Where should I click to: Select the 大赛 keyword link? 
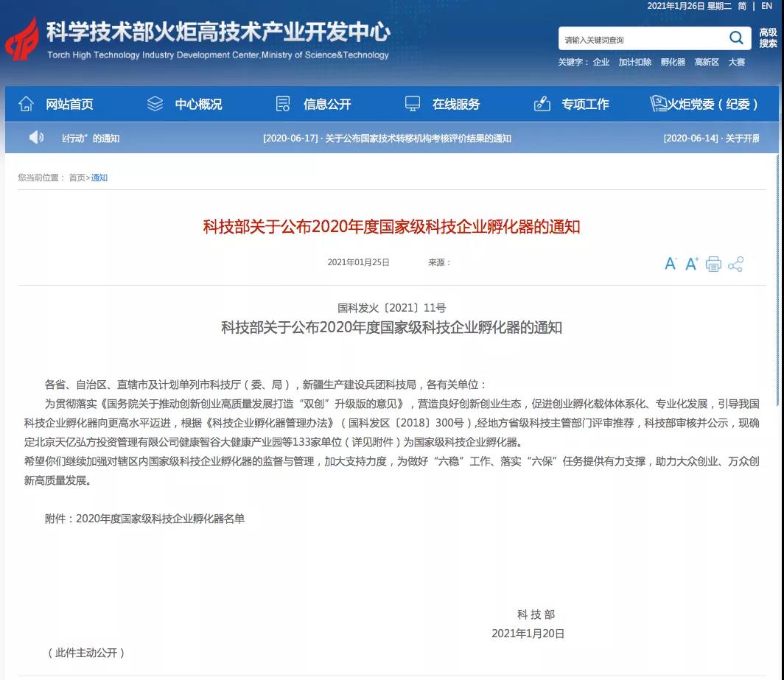coord(737,62)
